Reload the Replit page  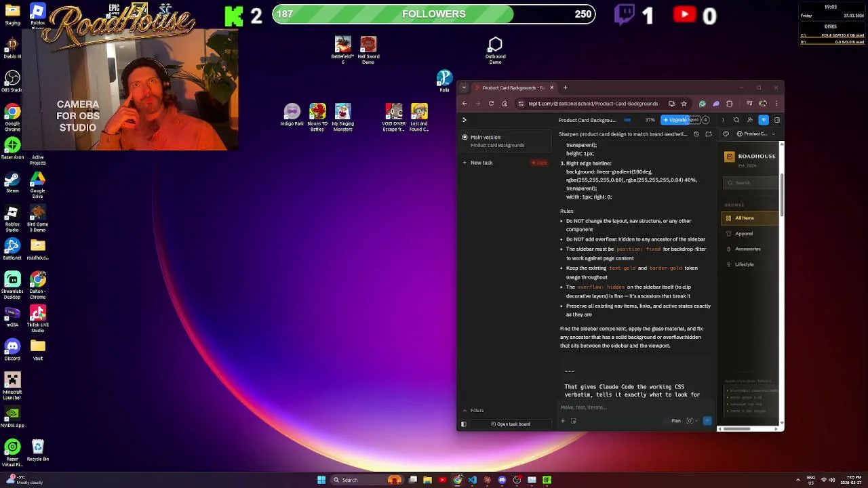pyautogui.click(x=491, y=104)
